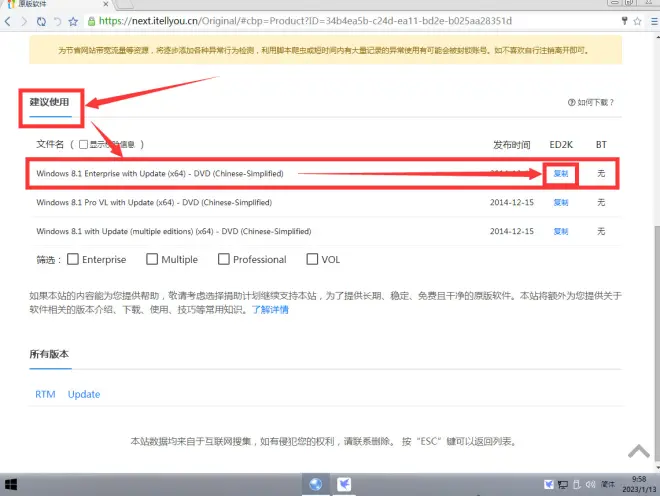The image size is (660, 496).
Task: Click the 如何下载？ help link text
Action: pyautogui.click(x=596, y=102)
